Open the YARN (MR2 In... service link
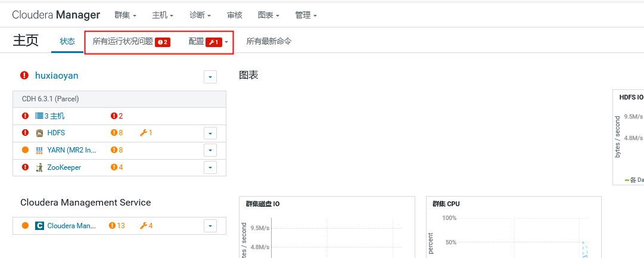 point(72,150)
